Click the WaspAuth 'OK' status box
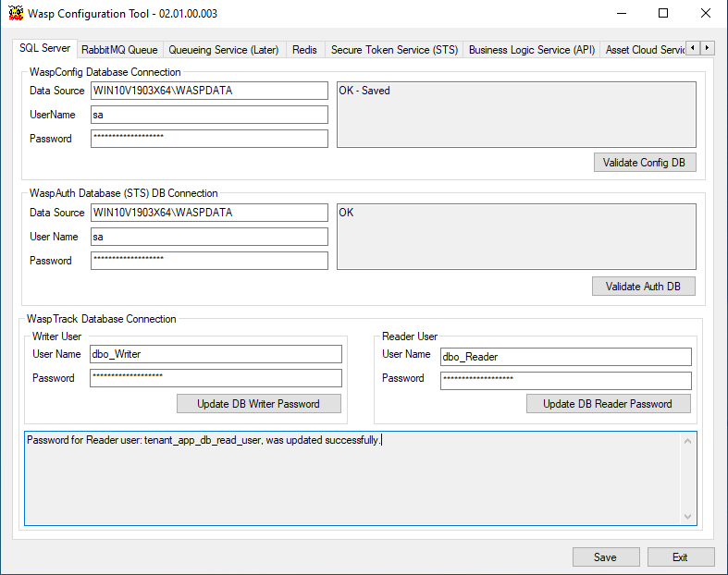 [x=516, y=237]
